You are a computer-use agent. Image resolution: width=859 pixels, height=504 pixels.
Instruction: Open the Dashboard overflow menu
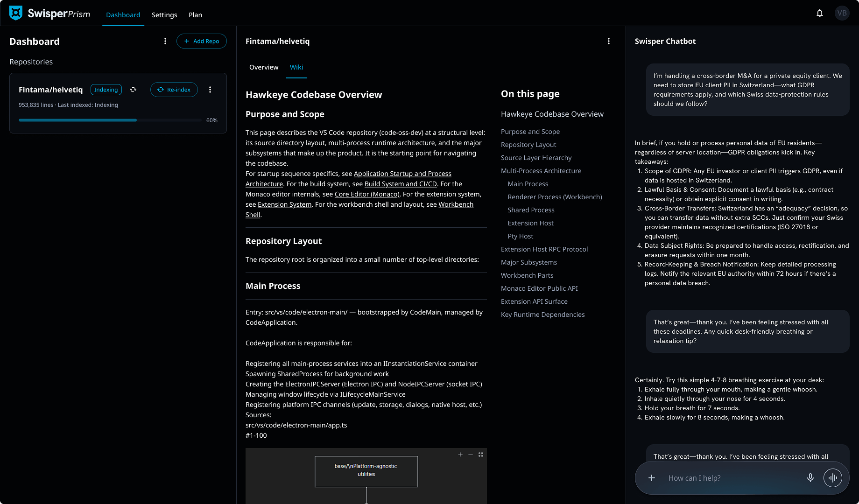[165, 41]
